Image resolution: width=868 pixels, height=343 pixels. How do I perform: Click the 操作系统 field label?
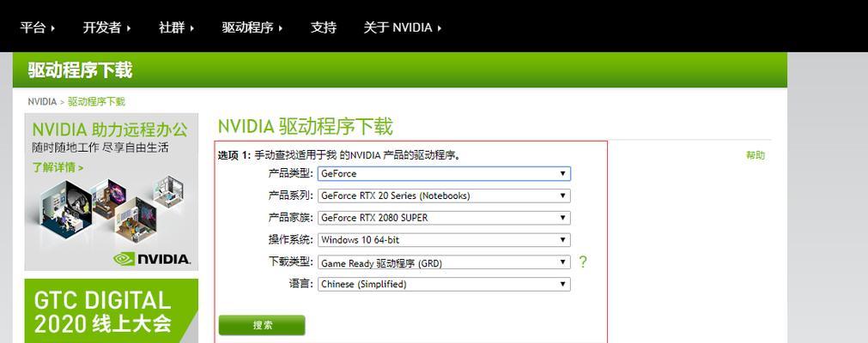pos(291,239)
